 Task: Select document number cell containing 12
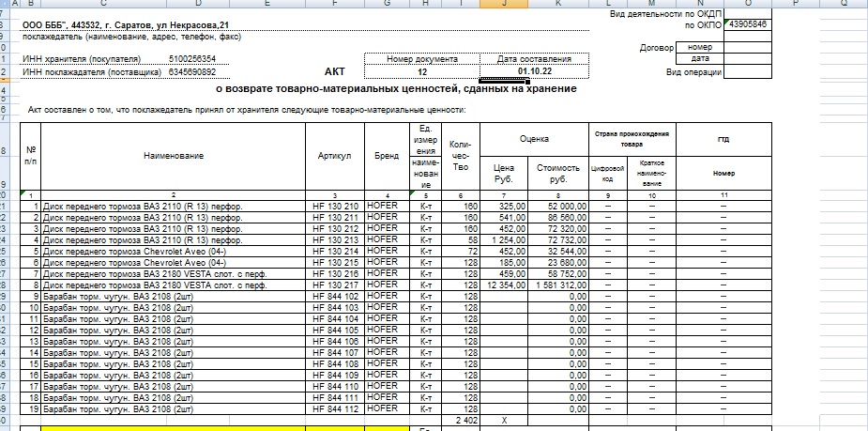pos(421,71)
